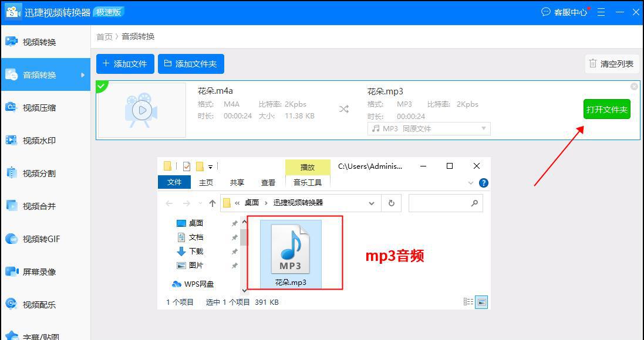
Task: Open the address bar history dropdown
Action: pyautogui.click(x=372, y=203)
